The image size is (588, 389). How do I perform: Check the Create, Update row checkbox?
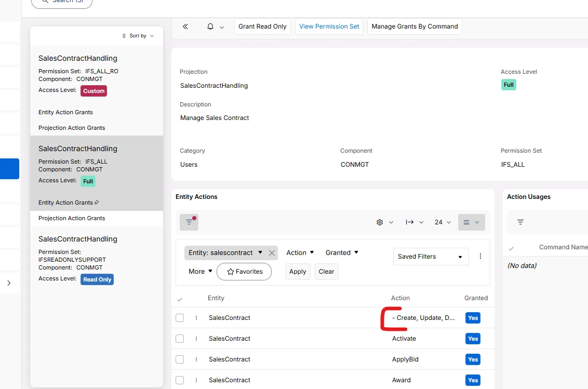[x=180, y=318]
